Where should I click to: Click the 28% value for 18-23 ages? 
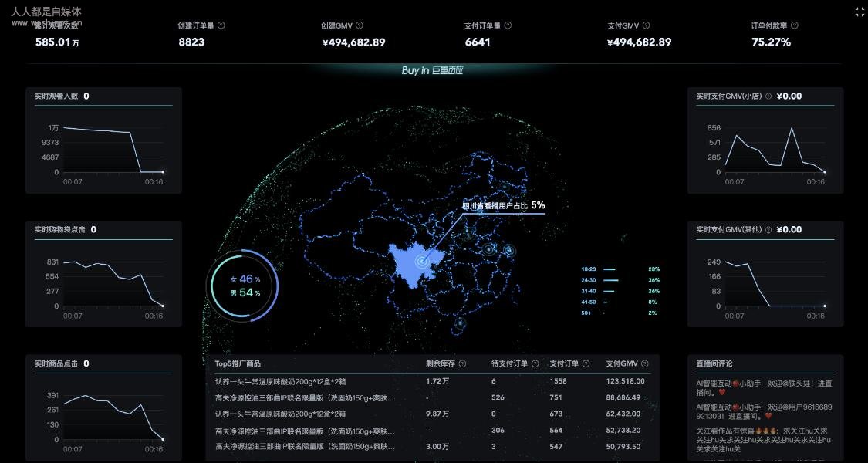coord(654,269)
